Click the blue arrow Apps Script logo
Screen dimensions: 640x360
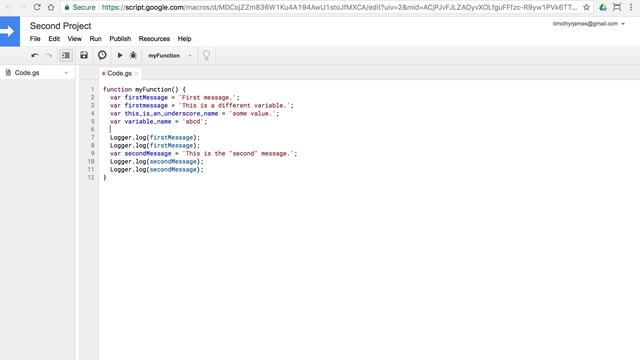coord(10,31)
